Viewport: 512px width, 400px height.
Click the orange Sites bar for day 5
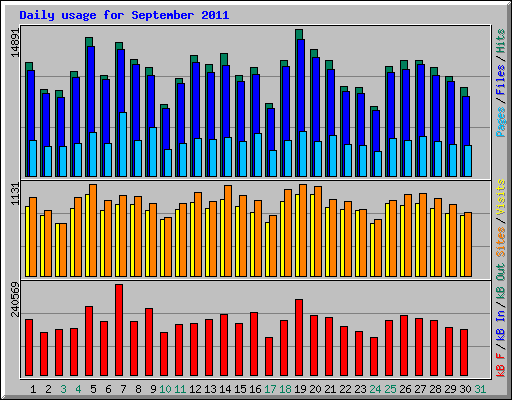(x=93, y=230)
